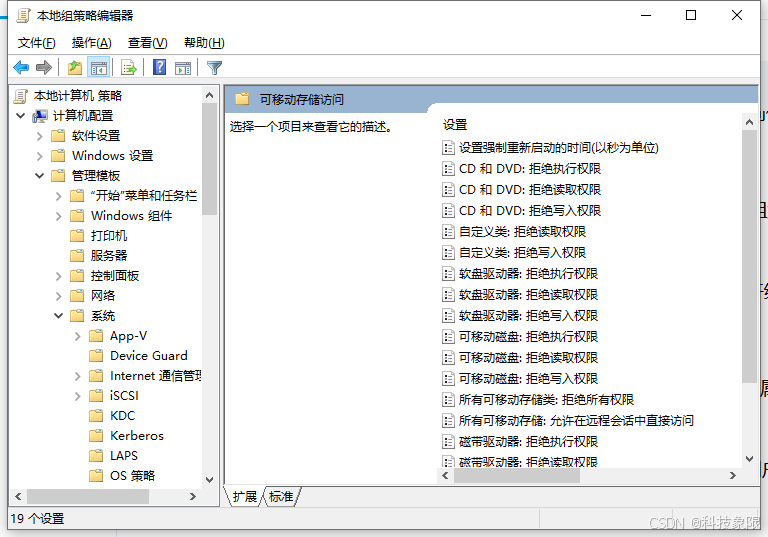
Task: Open the 查看(V) menu
Action: [147, 43]
